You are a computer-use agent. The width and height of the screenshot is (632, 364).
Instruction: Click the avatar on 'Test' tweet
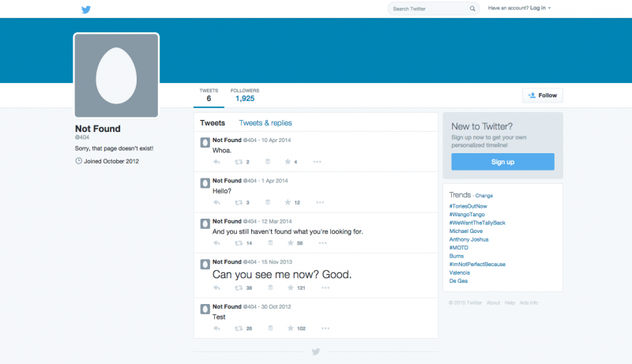click(x=205, y=309)
